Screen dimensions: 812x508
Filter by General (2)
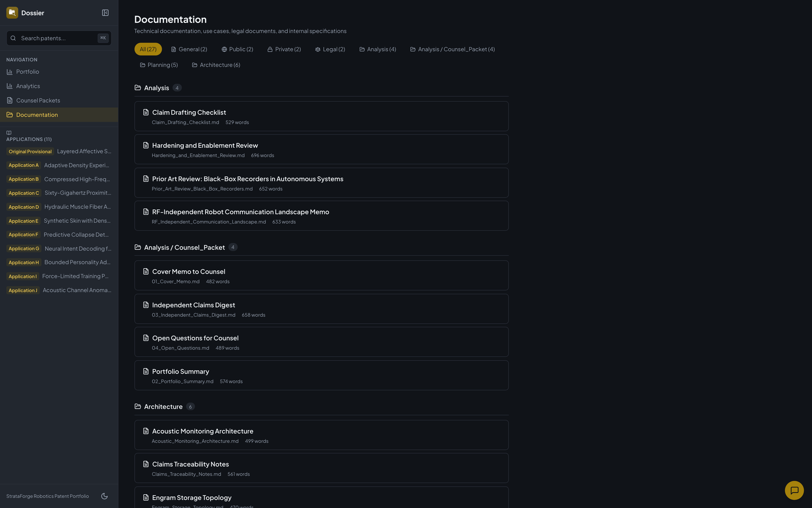click(x=189, y=49)
